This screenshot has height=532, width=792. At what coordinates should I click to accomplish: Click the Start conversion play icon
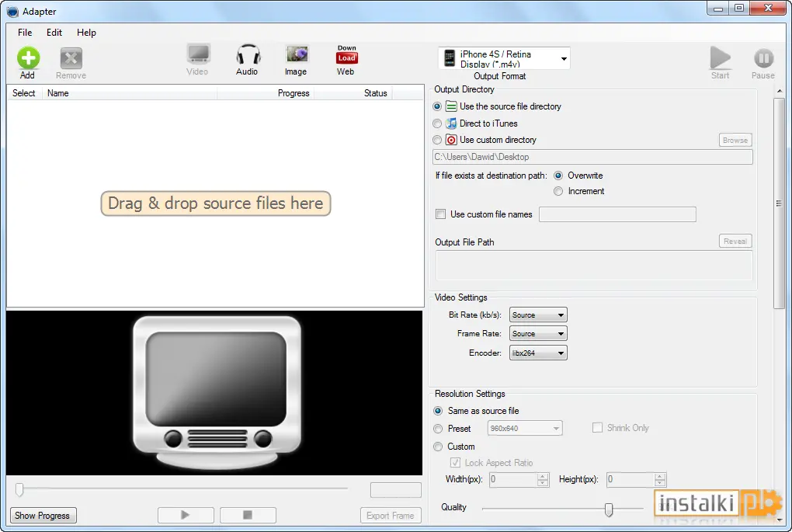click(x=721, y=57)
